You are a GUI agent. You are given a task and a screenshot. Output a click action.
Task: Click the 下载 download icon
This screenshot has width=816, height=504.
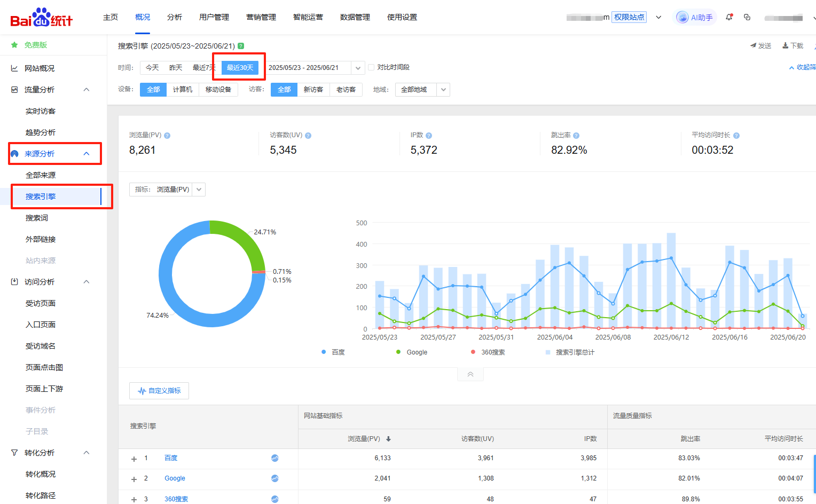click(x=792, y=45)
